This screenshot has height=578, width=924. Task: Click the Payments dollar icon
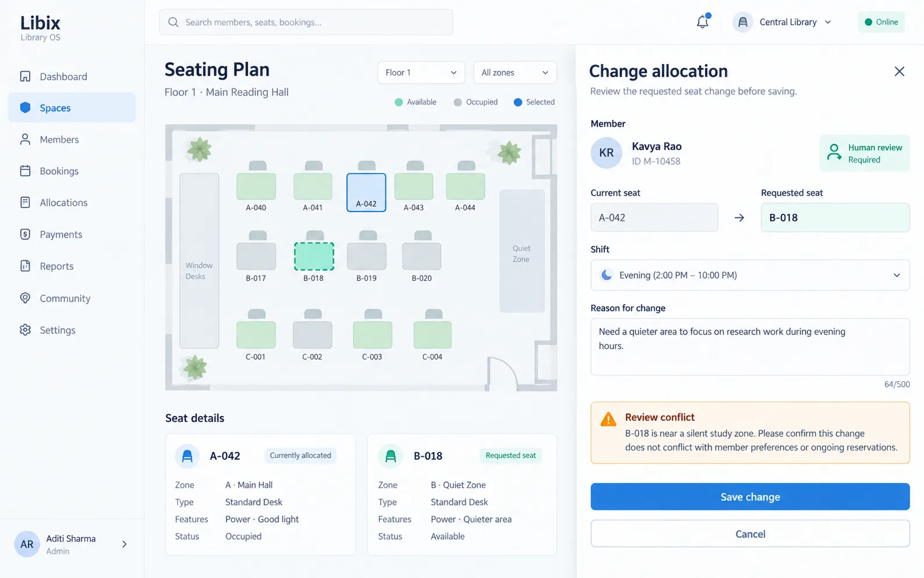click(x=25, y=234)
